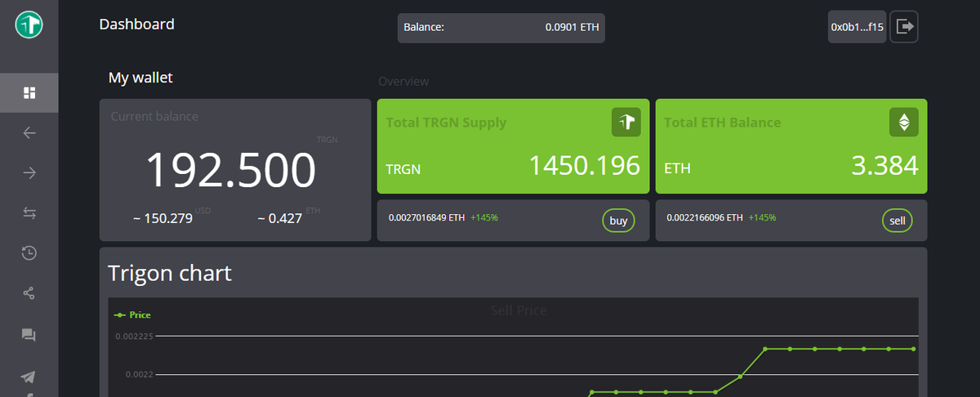Click the Total TRGN Supply label
Viewport: 980px width, 397px height.
pyautogui.click(x=447, y=123)
